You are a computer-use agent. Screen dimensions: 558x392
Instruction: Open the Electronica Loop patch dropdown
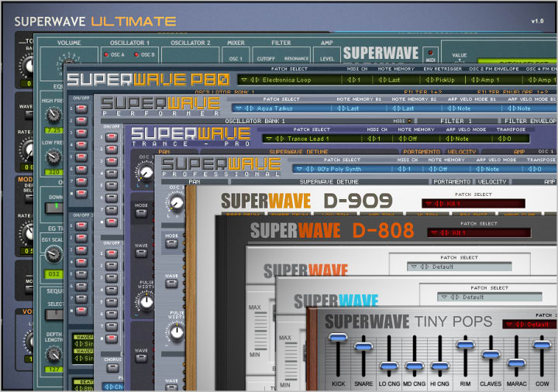[285, 79]
